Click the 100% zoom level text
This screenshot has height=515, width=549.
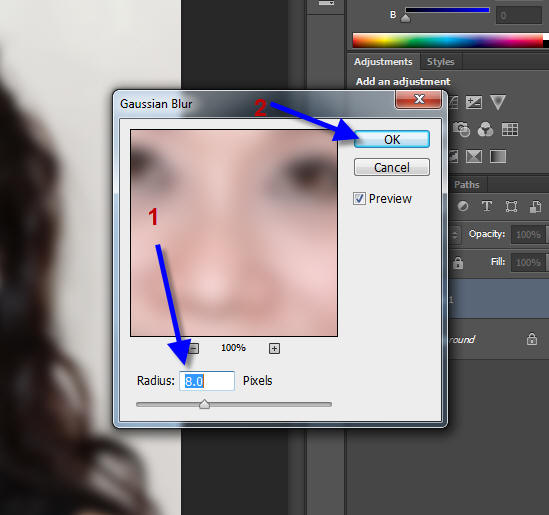point(234,348)
